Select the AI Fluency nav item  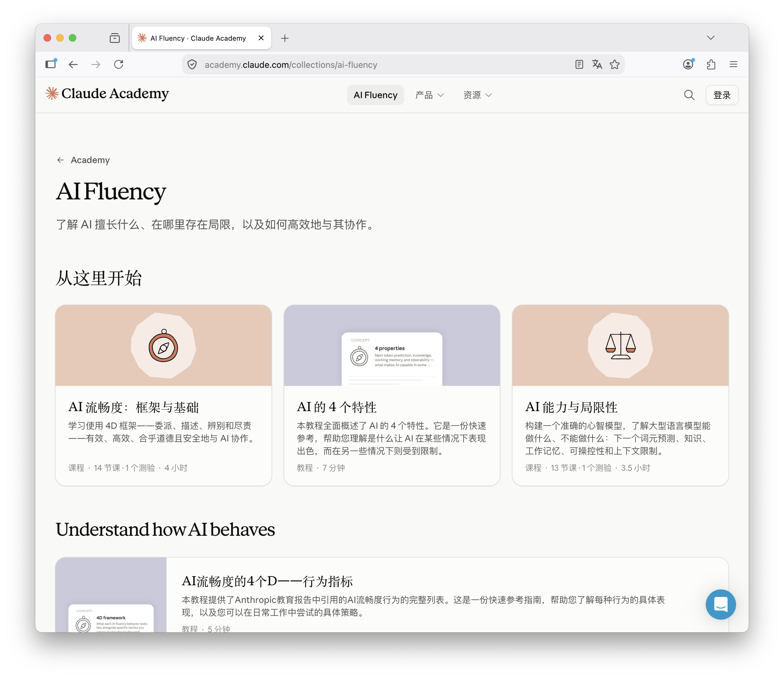[x=375, y=95]
